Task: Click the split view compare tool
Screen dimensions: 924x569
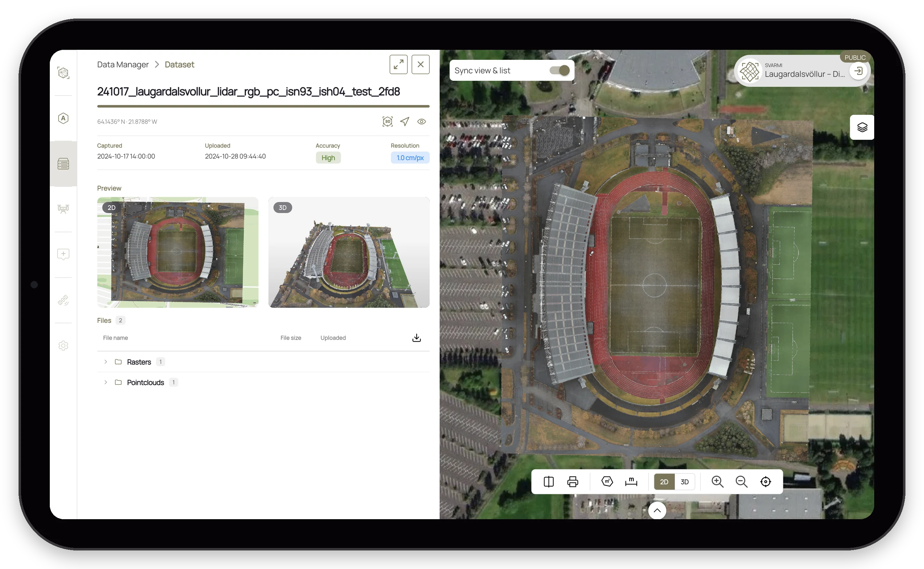Action: (x=549, y=482)
